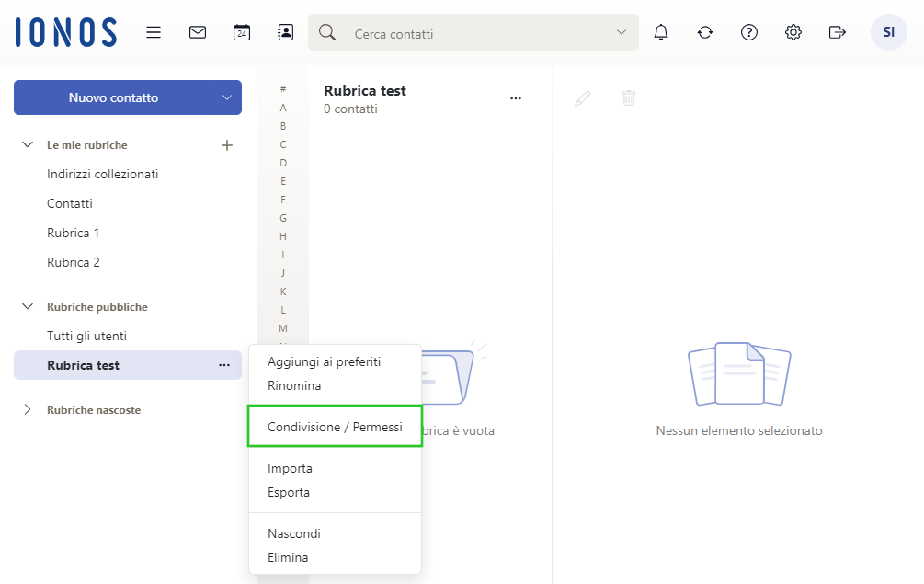Jump to letter A in the index
The height and width of the screenshot is (584, 924).
coord(283,108)
